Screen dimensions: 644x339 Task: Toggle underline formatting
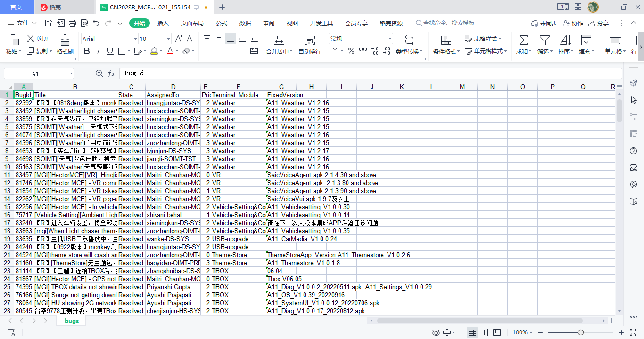[110, 51]
